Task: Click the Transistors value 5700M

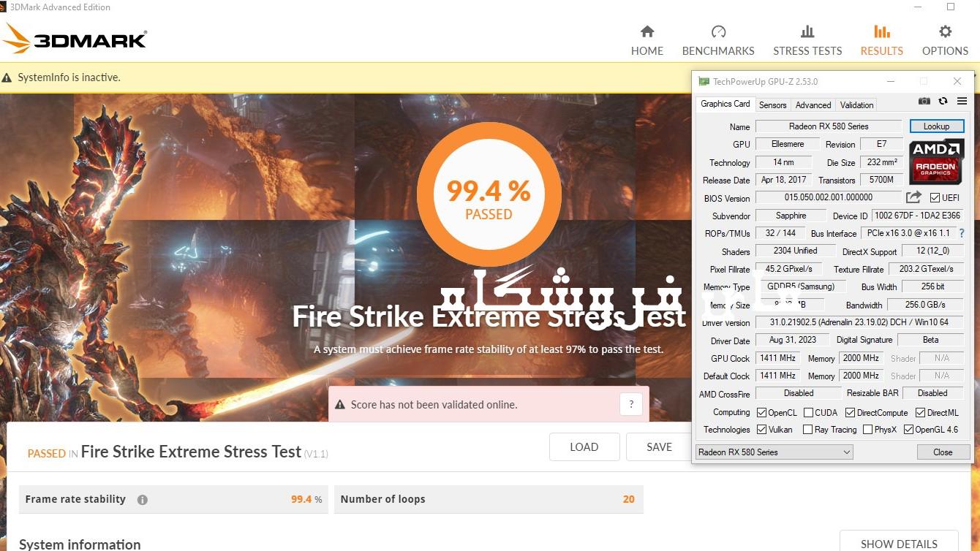Action: coord(881,180)
